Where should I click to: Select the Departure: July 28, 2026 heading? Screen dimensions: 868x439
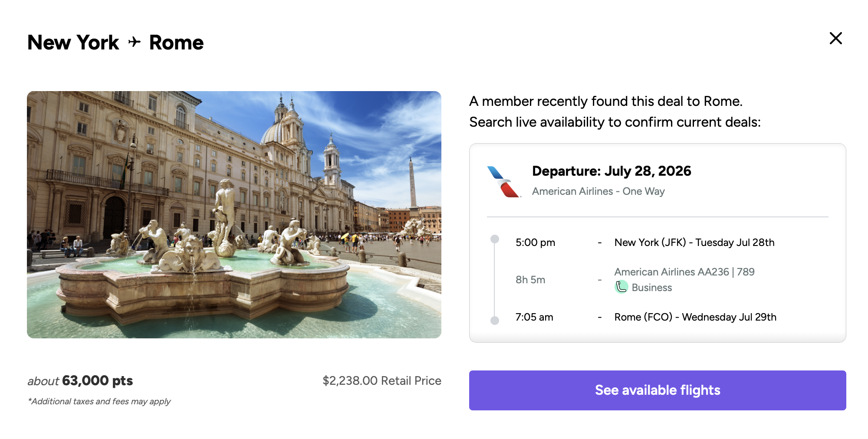(x=611, y=171)
